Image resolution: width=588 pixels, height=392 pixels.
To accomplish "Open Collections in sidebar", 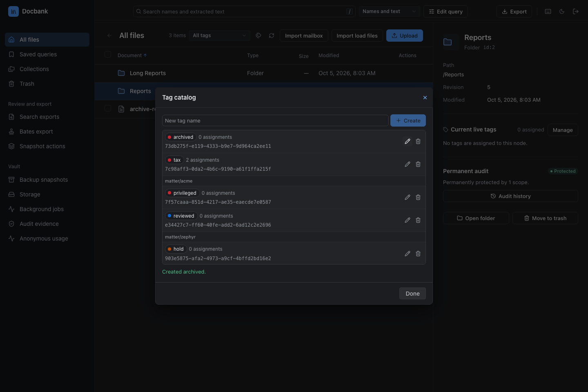I will pyautogui.click(x=47, y=69).
